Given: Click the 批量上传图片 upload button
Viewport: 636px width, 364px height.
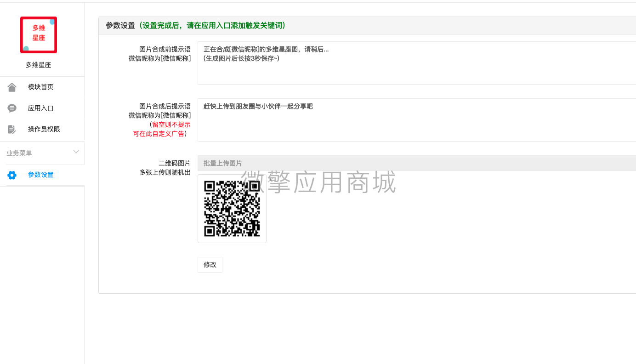Looking at the screenshot, I should click(417, 163).
